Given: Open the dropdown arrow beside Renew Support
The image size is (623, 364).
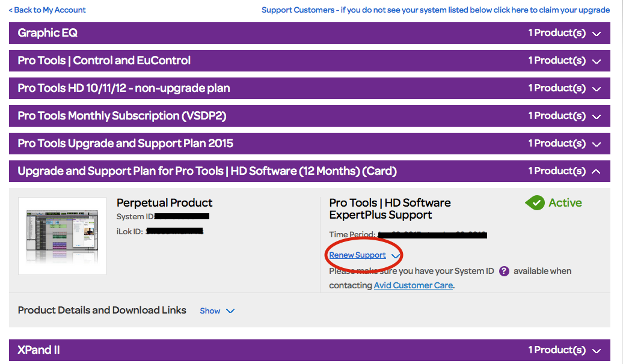Looking at the screenshot, I should point(395,256).
